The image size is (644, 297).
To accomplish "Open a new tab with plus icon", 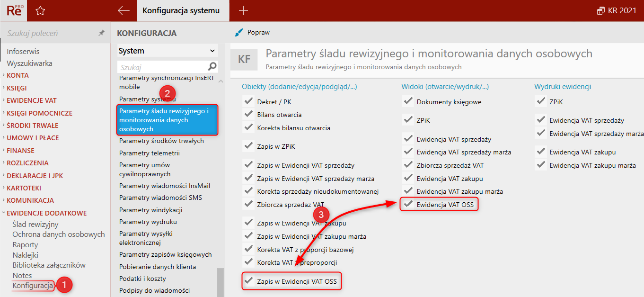I will [243, 10].
